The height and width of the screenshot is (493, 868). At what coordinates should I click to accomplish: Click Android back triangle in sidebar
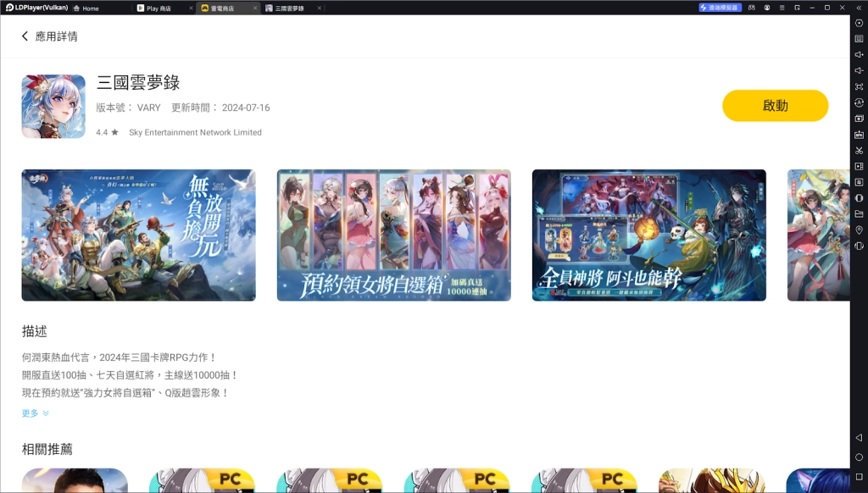point(859,438)
